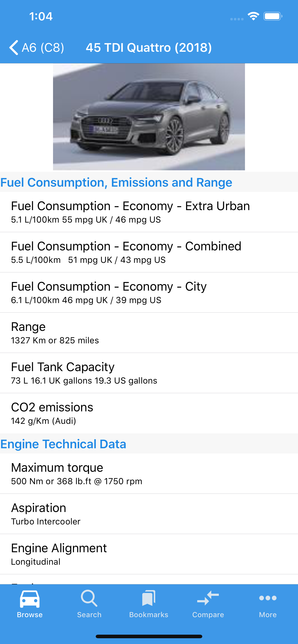
Task: Tap the Engine Alignment row
Action: pyautogui.click(x=149, y=554)
